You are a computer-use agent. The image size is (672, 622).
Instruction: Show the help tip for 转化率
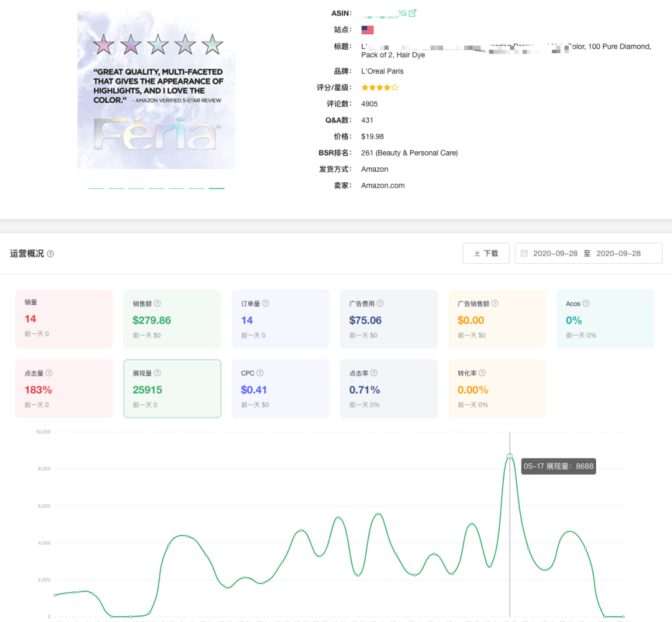482,373
